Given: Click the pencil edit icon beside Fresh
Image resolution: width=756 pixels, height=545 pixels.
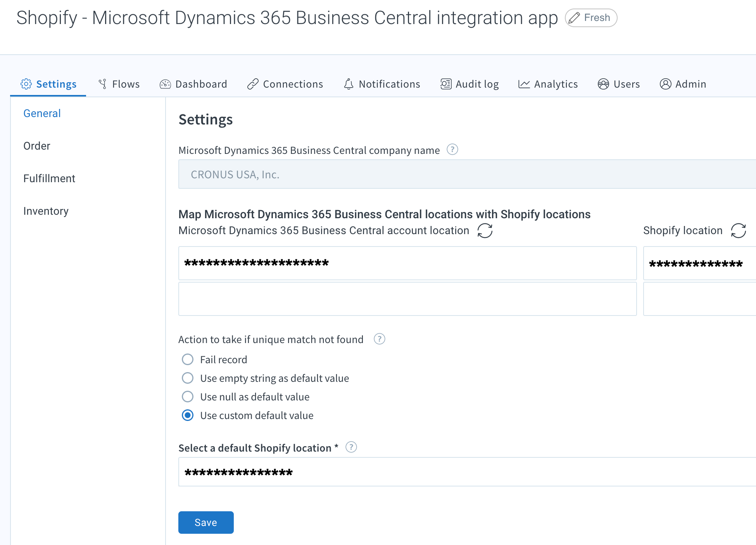Looking at the screenshot, I should tap(575, 18).
